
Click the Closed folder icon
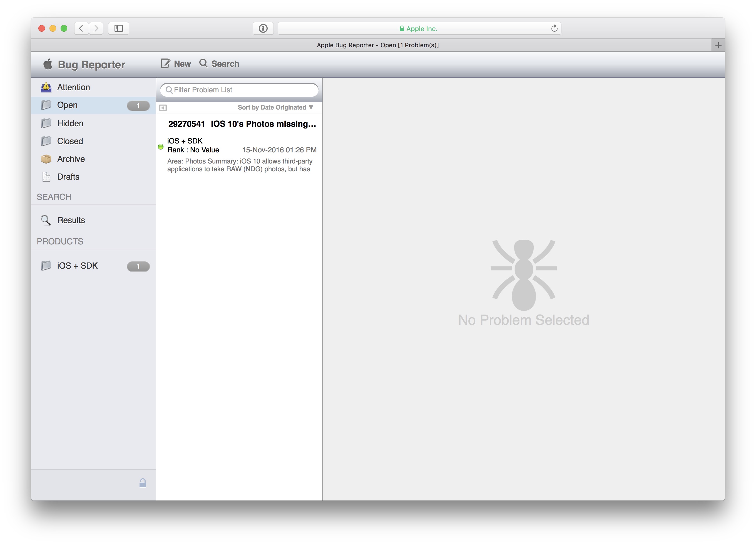tap(46, 141)
